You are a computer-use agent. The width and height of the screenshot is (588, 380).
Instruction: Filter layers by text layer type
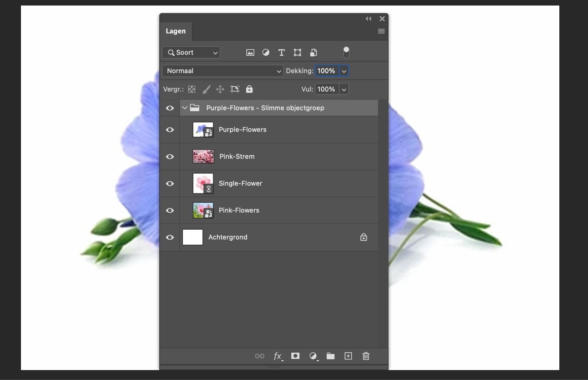(282, 53)
